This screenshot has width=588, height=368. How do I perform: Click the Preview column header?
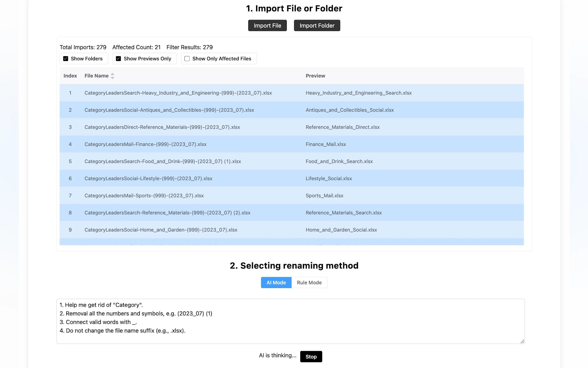click(x=315, y=76)
